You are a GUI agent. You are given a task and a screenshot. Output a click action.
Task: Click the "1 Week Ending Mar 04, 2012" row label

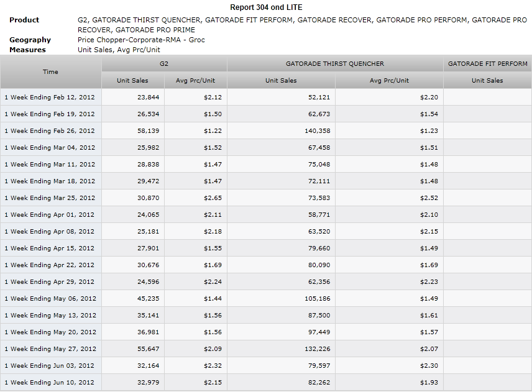(50, 147)
